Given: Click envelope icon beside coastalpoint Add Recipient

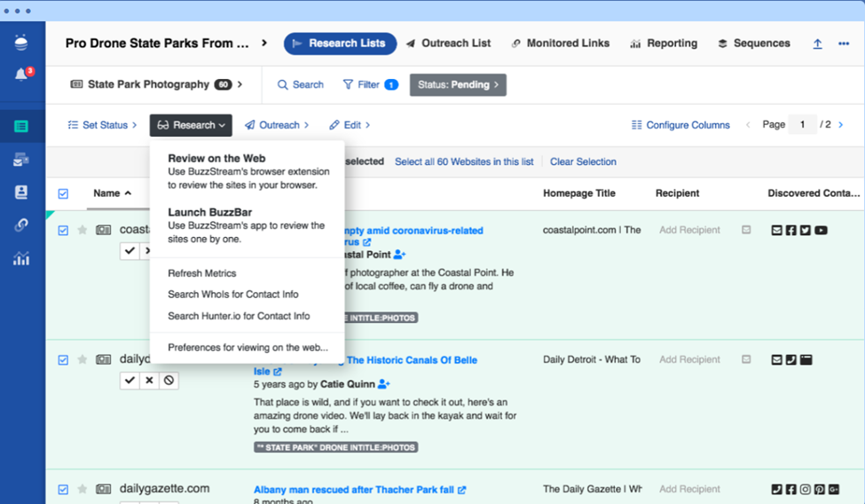Looking at the screenshot, I should (x=746, y=230).
